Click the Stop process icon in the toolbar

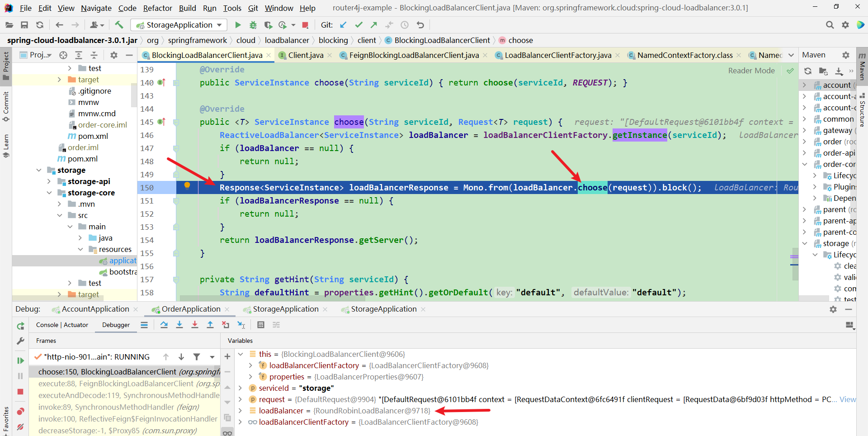tap(306, 25)
